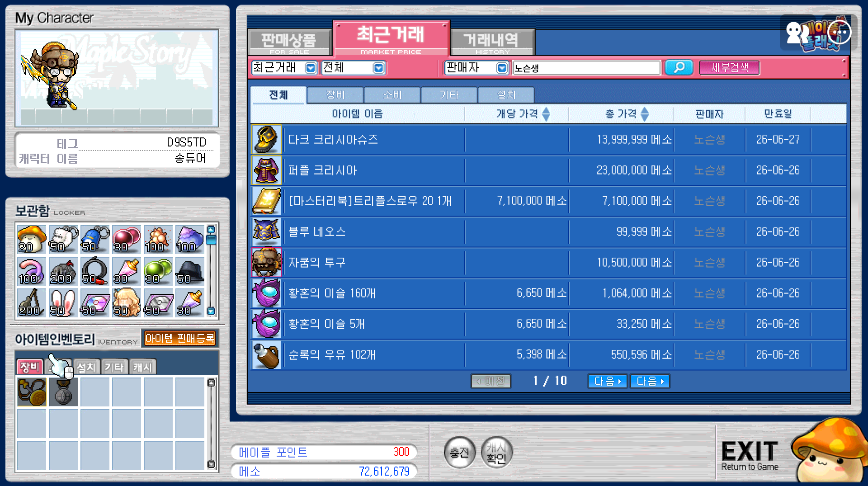Click the mastery book item icon
This screenshot has width=868, height=486.
point(266,201)
